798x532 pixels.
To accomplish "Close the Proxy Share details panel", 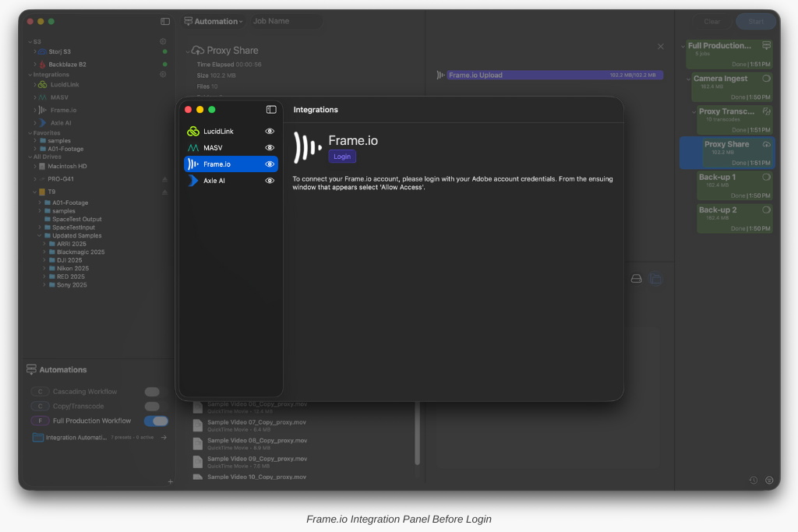I will [x=661, y=47].
